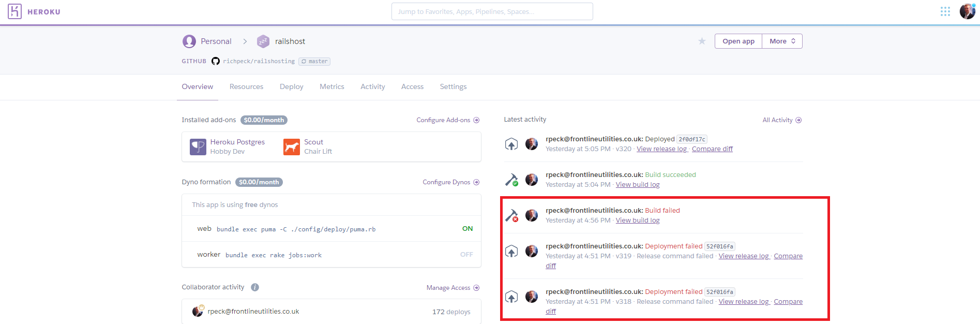The image size is (980, 324).
Task: Click the Heroku logo icon
Action: (14, 11)
